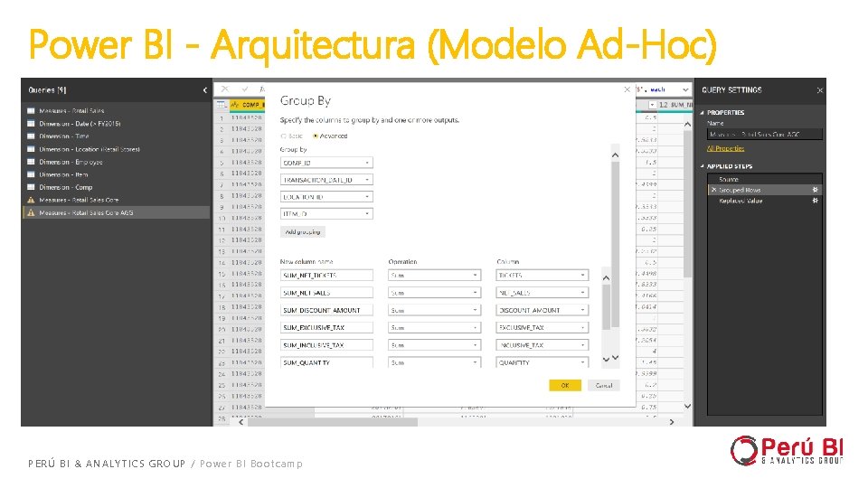Open the Dimension - Date (> FY2015) query
Viewport: 868px width, 488px height.
tap(80, 124)
